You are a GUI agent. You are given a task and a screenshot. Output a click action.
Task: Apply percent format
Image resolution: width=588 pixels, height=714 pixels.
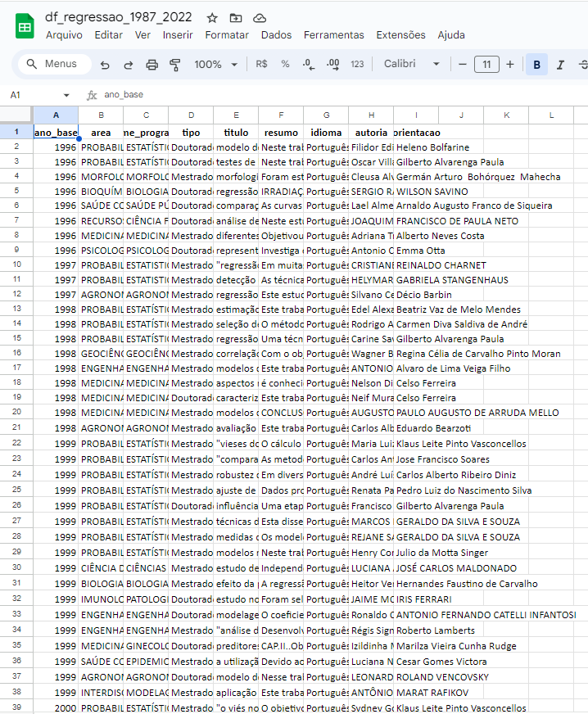click(285, 64)
